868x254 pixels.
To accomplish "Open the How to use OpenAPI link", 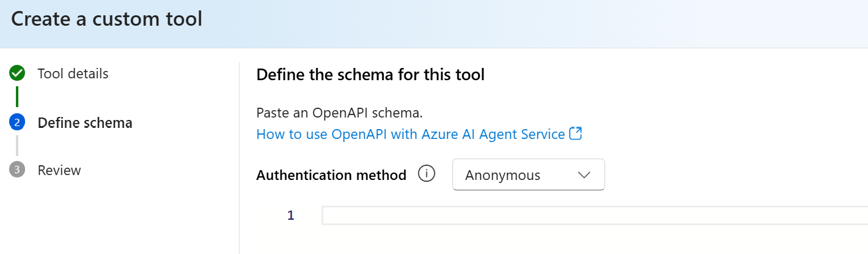I will click(x=410, y=134).
